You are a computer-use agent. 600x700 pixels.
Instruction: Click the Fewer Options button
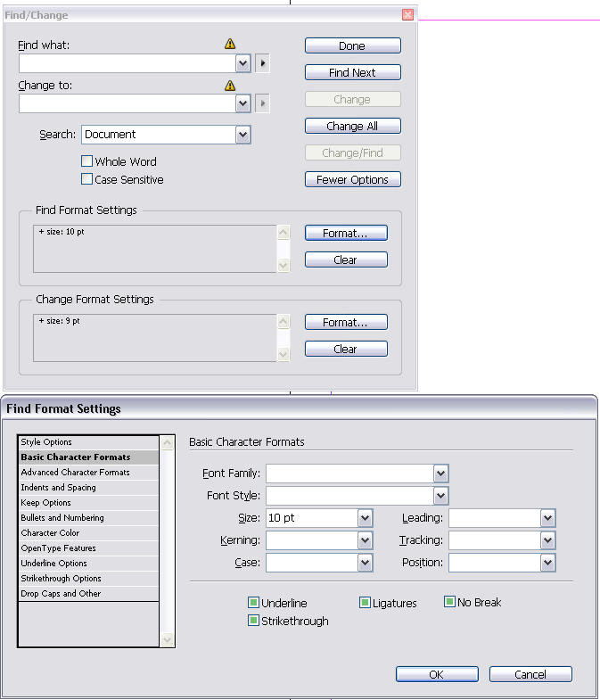[x=353, y=179]
